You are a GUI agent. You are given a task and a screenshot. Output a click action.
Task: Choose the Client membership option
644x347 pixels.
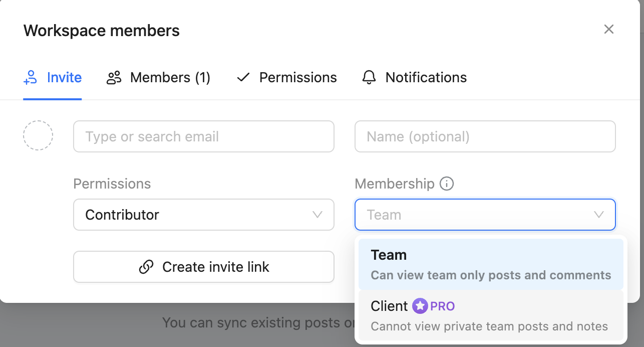[x=491, y=315]
